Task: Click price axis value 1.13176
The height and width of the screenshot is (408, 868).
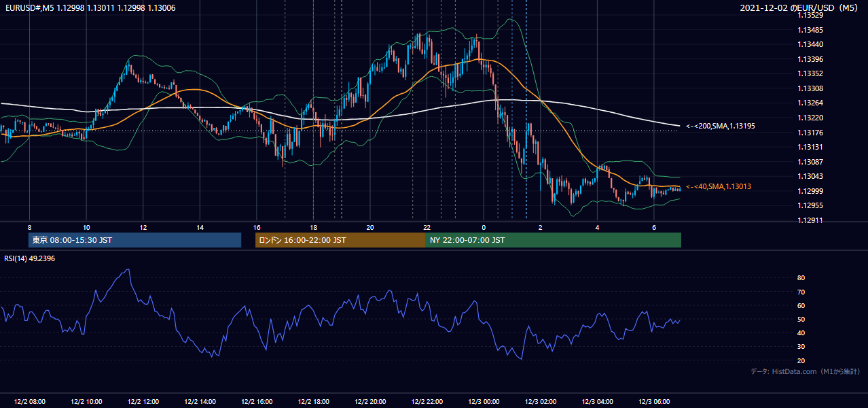Action: [x=810, y=133]
